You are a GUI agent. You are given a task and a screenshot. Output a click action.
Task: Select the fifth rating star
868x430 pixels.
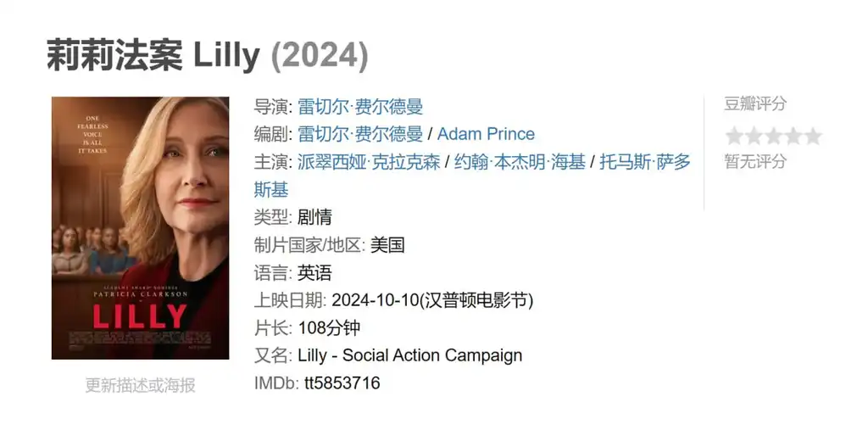click(813, 136)
